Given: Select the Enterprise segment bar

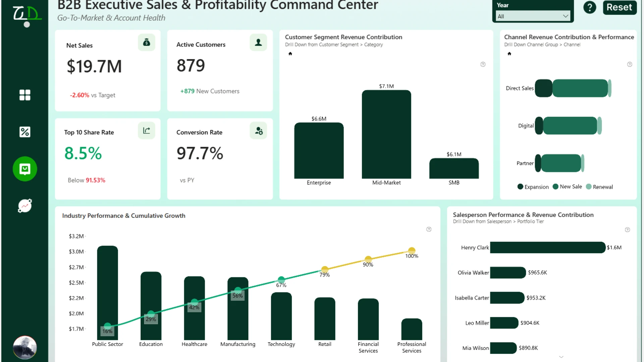Looking at the screenshot, I should [319, 150].
